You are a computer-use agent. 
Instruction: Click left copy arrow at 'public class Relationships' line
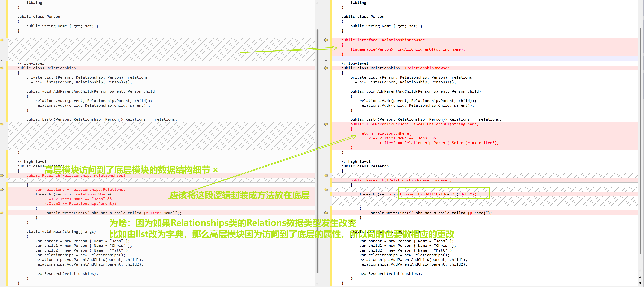click(2, 68)
